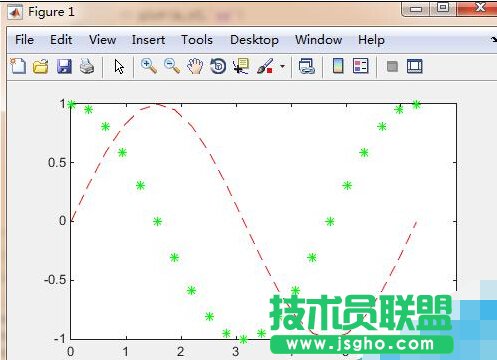Choose the Data Cursor tool
This screenshot has width=497, height=360.
coord(241,66)
